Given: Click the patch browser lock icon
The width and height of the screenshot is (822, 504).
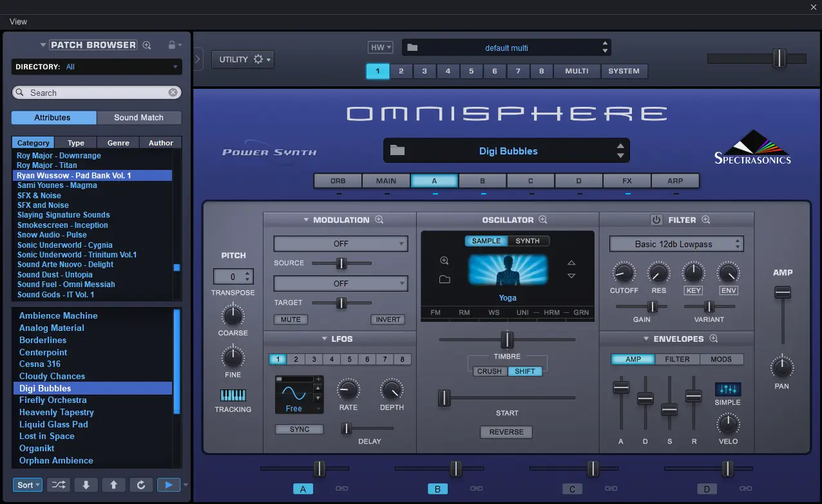Looking at the screenshot, I should click(171, 45).
